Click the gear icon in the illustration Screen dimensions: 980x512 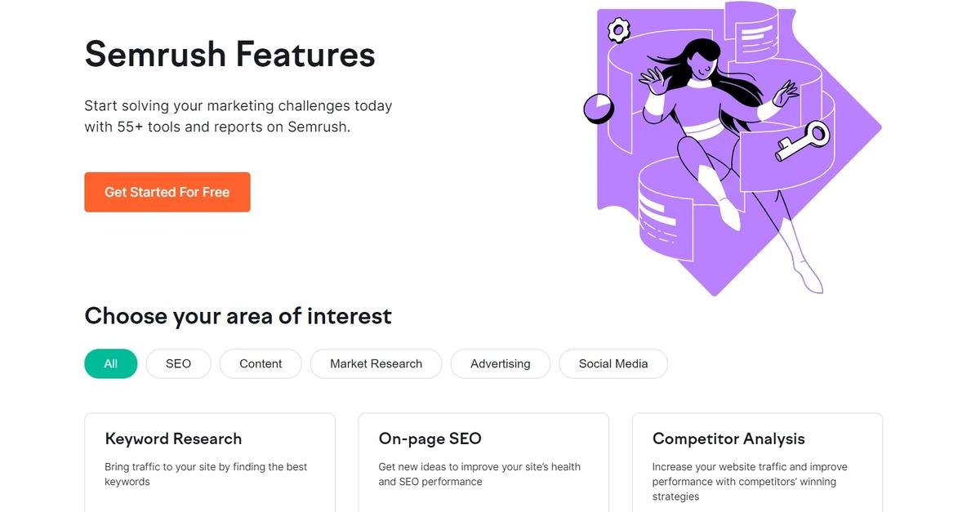coord(617,29)
